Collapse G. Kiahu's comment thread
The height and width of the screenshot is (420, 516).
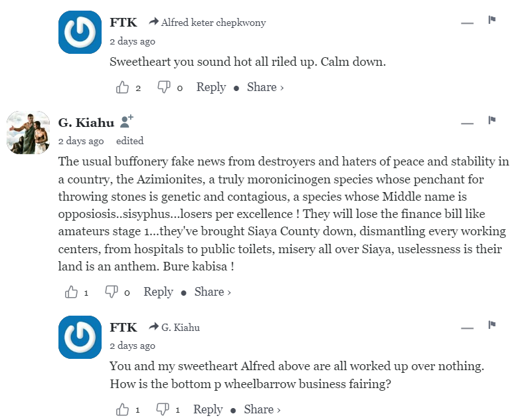pyautogui.click(x=468, y=123)
